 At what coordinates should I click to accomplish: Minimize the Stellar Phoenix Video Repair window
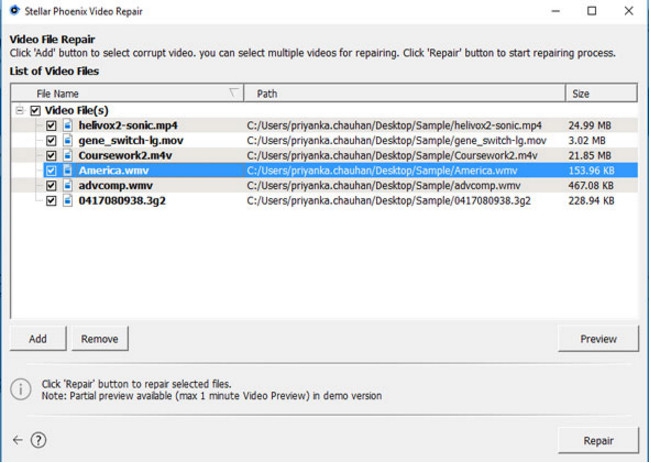(556, 11)
